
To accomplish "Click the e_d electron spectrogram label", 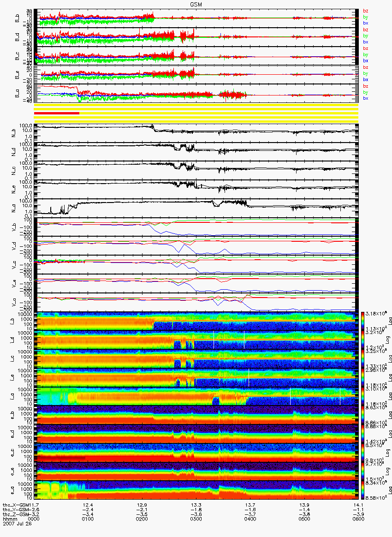I will [12, 434].
